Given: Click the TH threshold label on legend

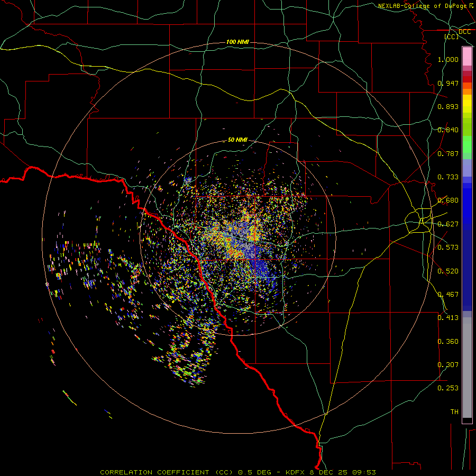Looking at the screenshot, I should tap(454, 412).
